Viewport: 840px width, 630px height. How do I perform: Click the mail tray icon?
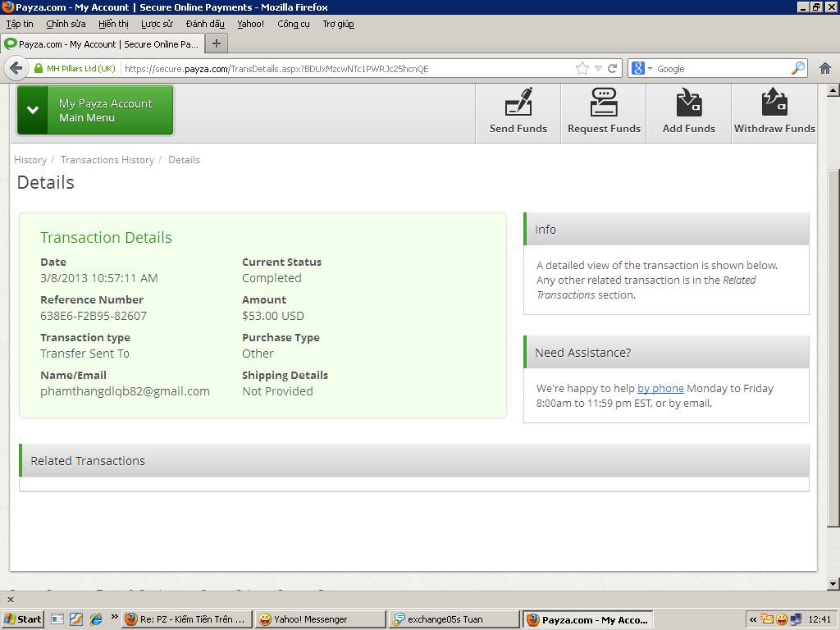(767, 619)
